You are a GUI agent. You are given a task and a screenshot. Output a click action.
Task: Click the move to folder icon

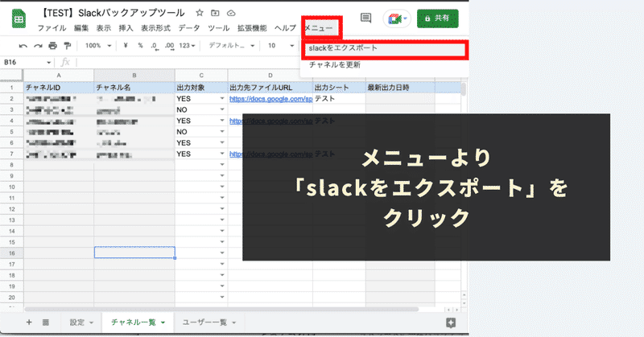[x=215, y=13]
